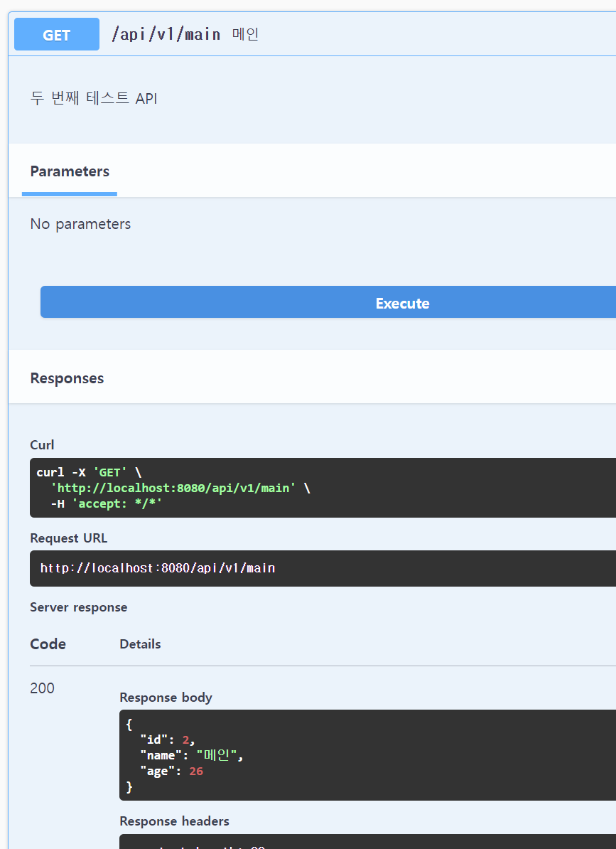Click the 'No parameters' text

80,224
